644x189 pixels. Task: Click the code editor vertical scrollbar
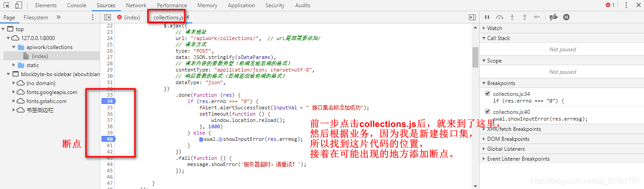[x=475, y=57]
